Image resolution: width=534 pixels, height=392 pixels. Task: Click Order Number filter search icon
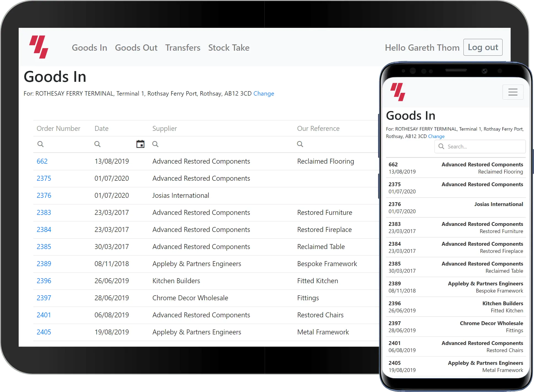click(x=41, y=144)
